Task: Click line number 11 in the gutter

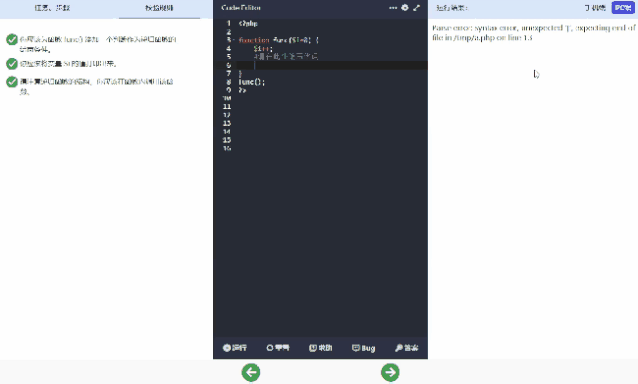Action: (227, 107)
